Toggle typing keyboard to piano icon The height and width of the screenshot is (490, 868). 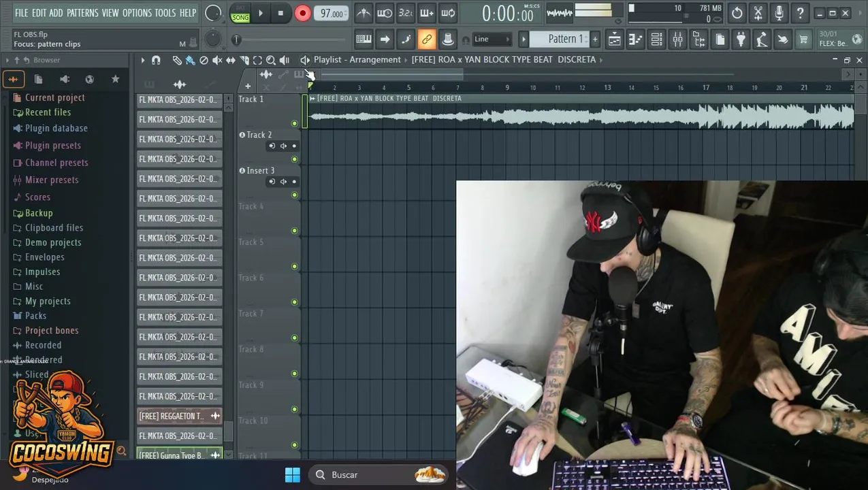pyautogui.click(x=364, y=39)
